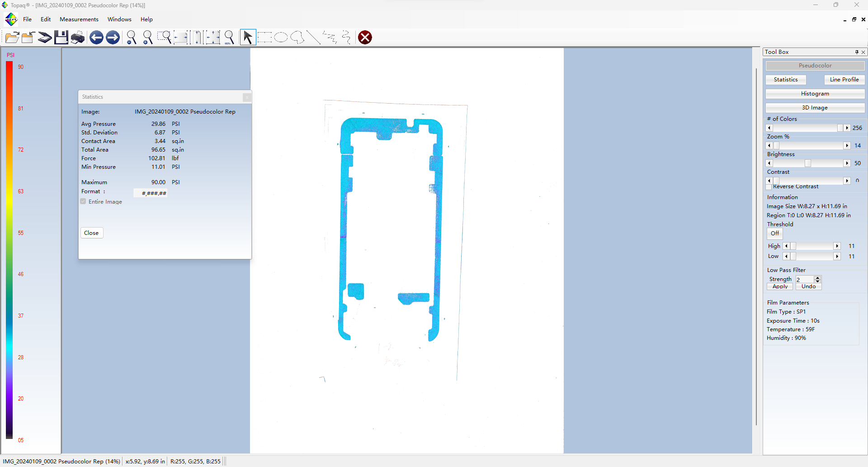
Task: Click the Brightness slider thumb
Action: pyautogui.click(x=808, y=163)
